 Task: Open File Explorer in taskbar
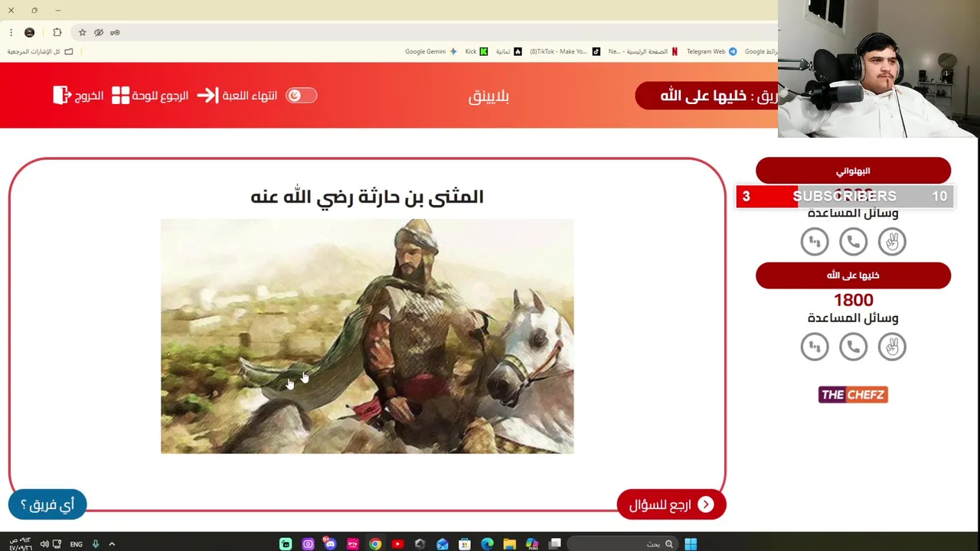point(510,544)
